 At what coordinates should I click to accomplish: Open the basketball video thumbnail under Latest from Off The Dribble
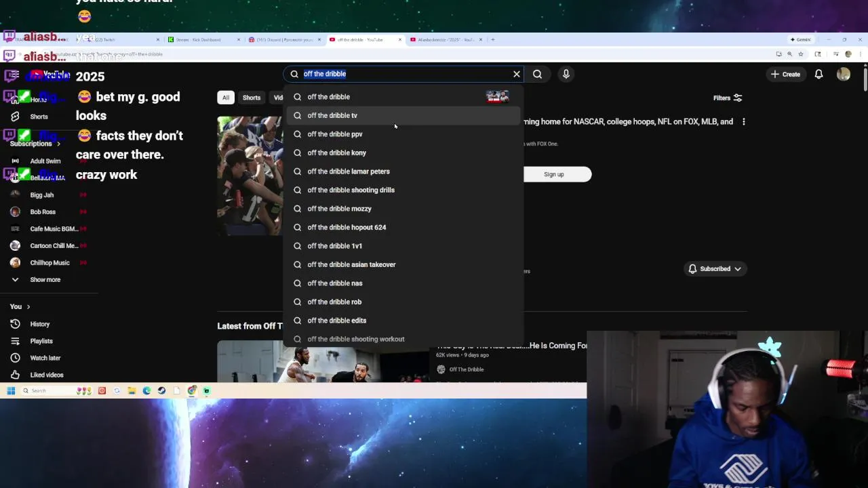323,362
